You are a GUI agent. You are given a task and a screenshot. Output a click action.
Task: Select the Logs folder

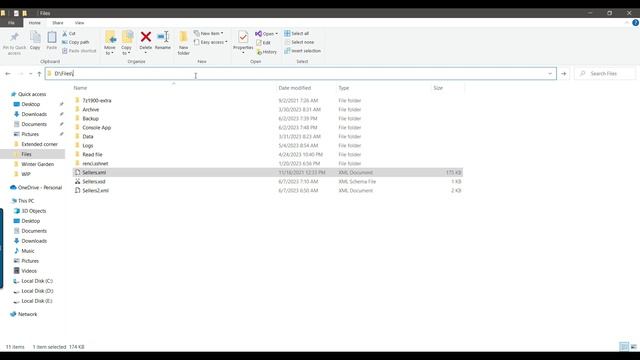[x=88, y=145]
